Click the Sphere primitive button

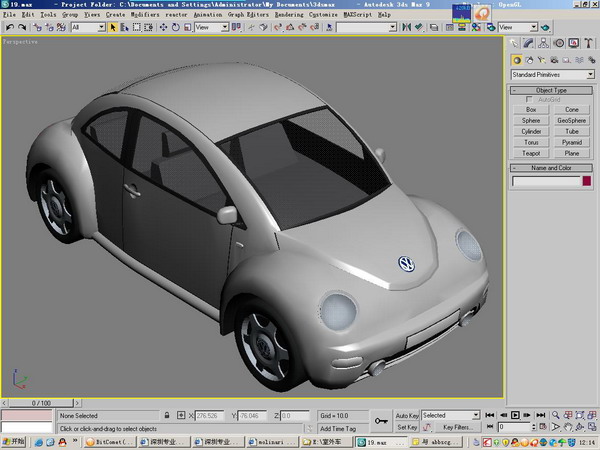531,121
